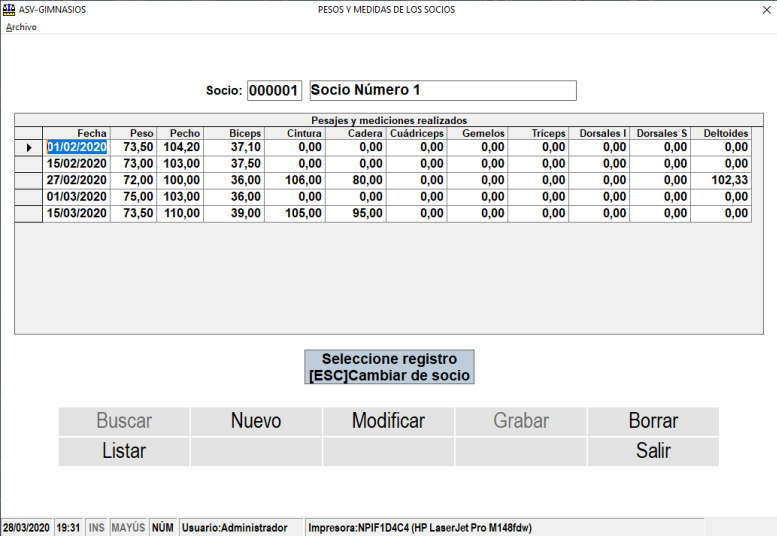
Task: Click Pecho value 110,00
Action: [180, 214]
